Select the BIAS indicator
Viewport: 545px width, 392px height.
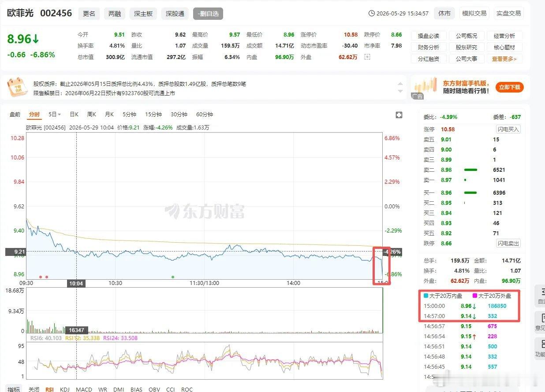pyautogui.click(x=136, y=389)
